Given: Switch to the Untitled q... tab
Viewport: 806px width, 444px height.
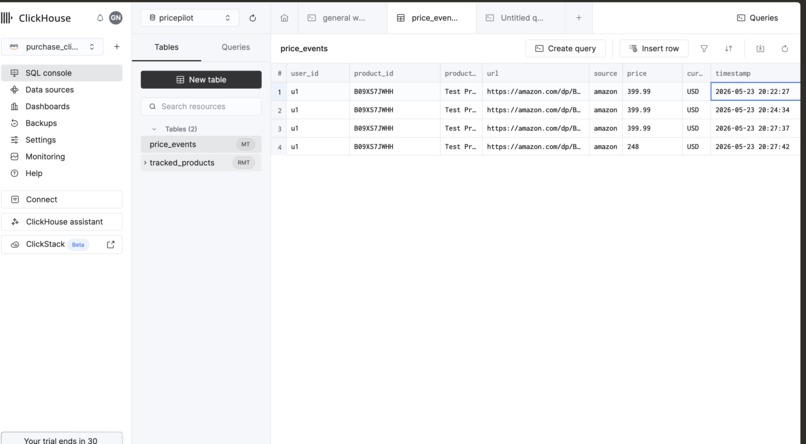Looking at the screenshot, I should point(521,18).
